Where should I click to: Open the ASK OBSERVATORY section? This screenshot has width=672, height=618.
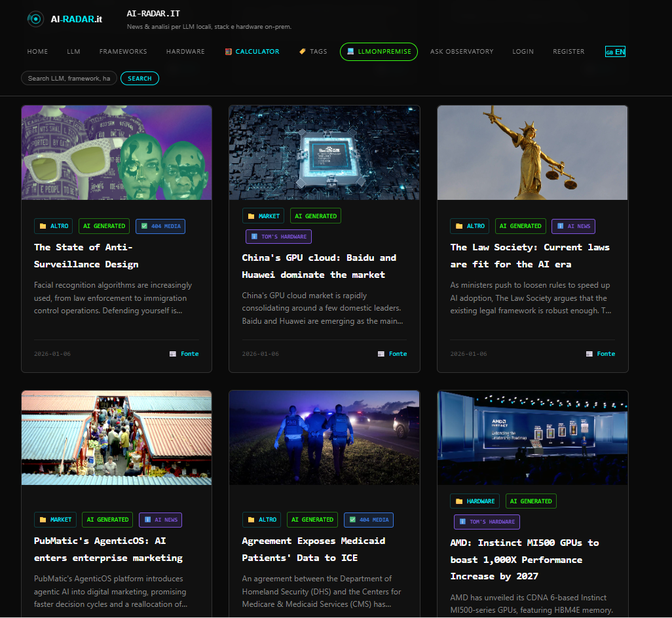pyautogui.click(x=461, y=51)
